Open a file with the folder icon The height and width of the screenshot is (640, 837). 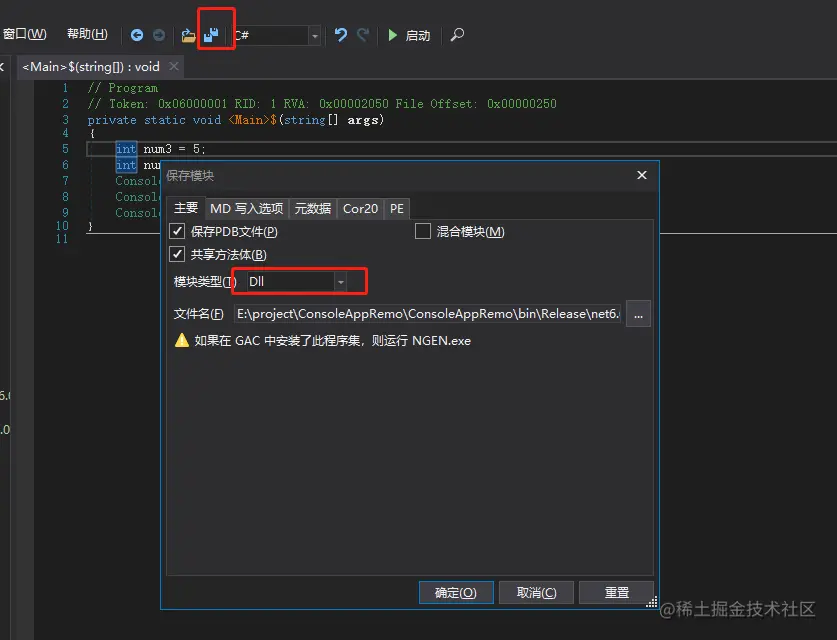point(188,36)
